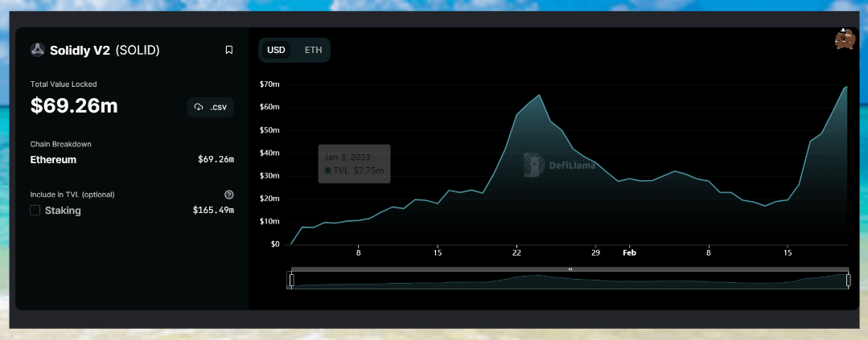Click the blue TVL dot in the tooltip
Screen dimensions: 868x340
click(x=327, y=170)
